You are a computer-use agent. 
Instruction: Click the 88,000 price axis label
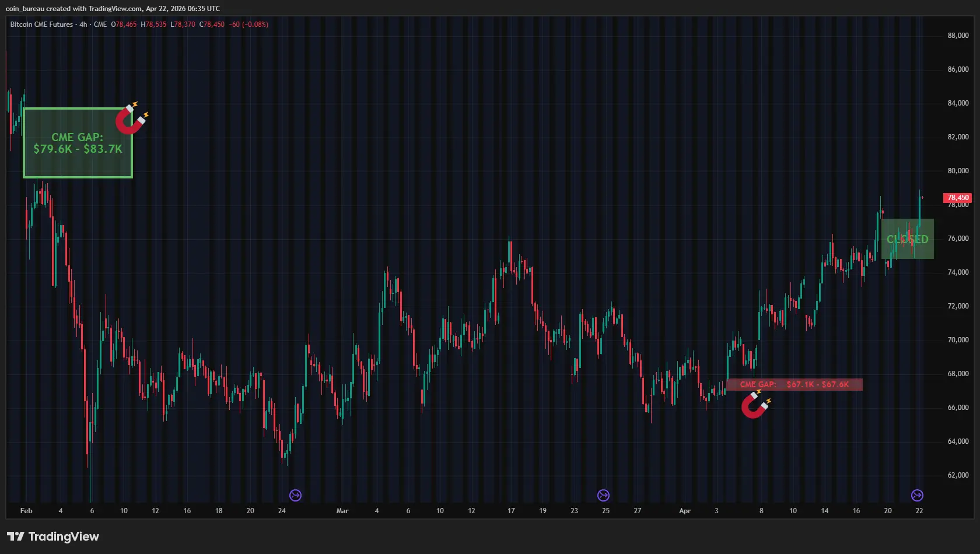coord(958,36)
